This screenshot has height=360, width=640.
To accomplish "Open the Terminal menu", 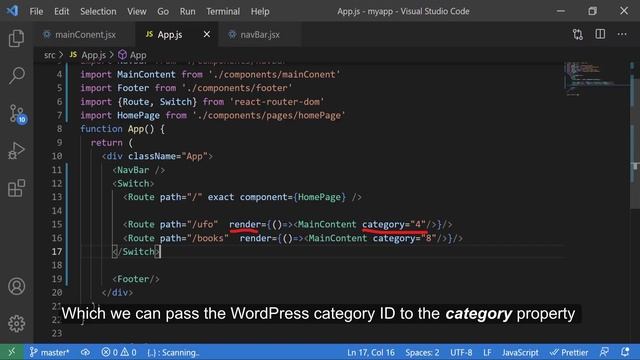I will (x=223, y=11).
